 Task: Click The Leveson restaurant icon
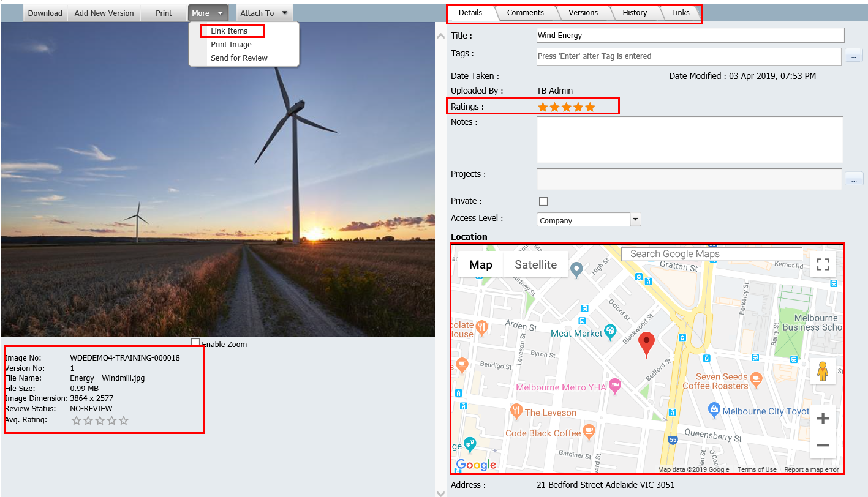[517, 411]
